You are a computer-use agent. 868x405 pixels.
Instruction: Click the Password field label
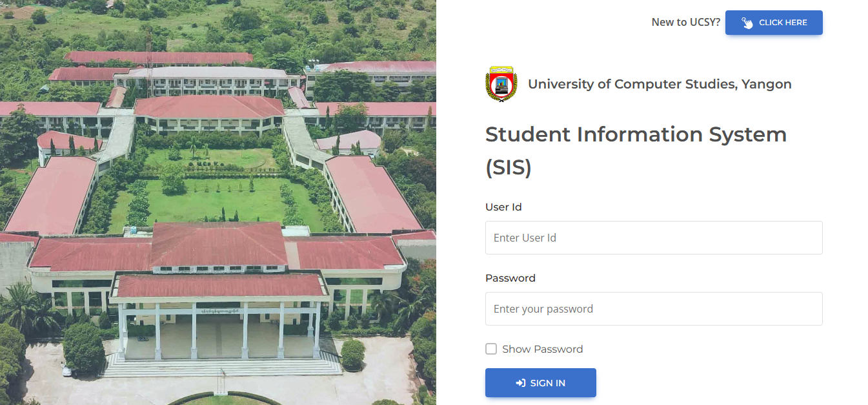click(510, 278)
